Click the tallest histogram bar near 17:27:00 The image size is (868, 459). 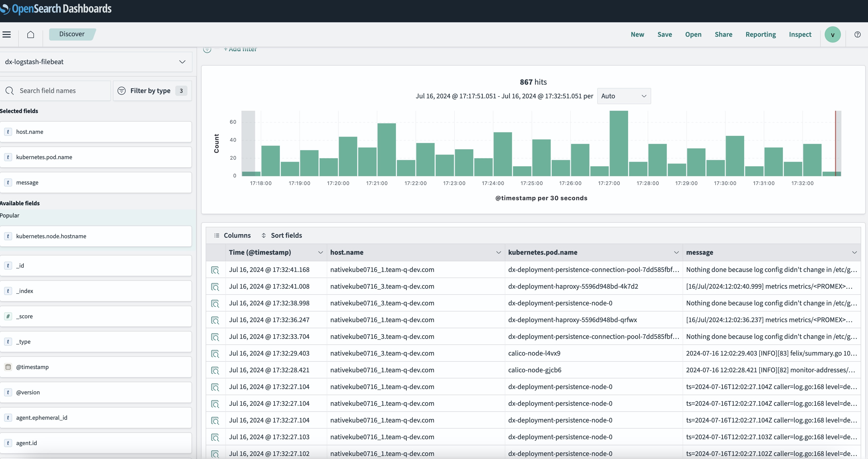[619, 143]
